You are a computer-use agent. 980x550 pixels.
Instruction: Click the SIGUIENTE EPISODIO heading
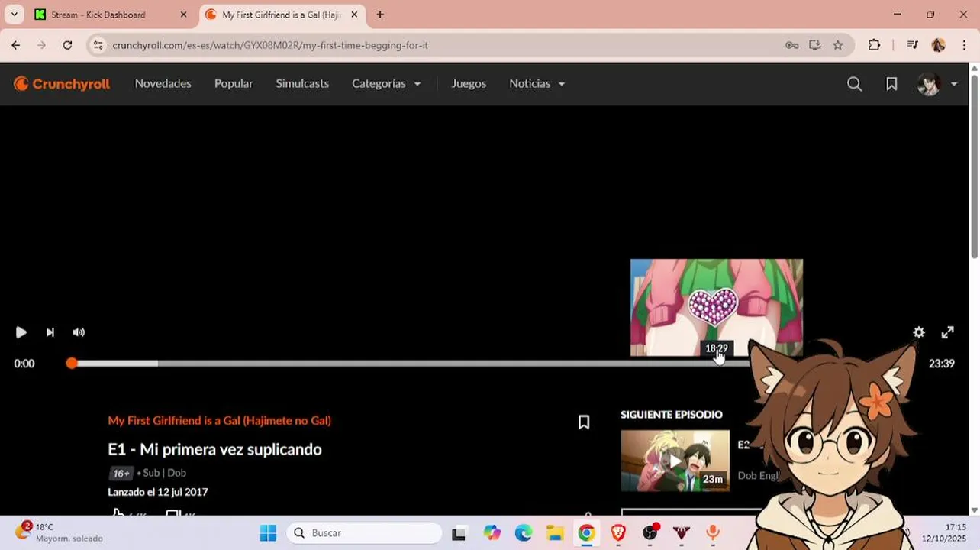(671, 415)
